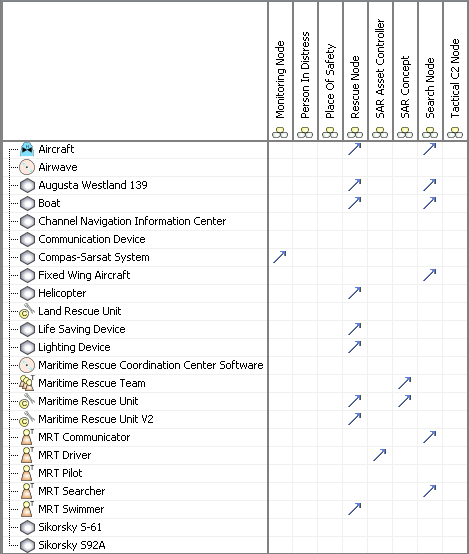Click the MRT Driver person icon

(x=27, y=455)
